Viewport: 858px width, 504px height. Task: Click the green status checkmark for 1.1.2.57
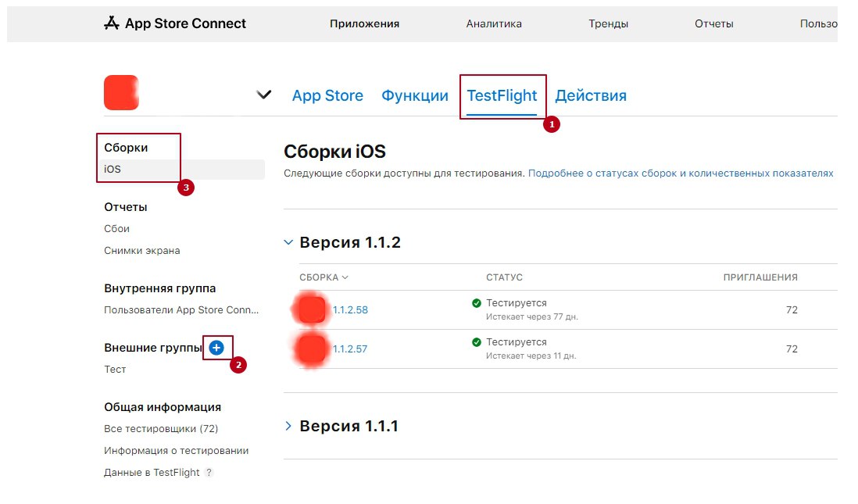tap(477, 342)
